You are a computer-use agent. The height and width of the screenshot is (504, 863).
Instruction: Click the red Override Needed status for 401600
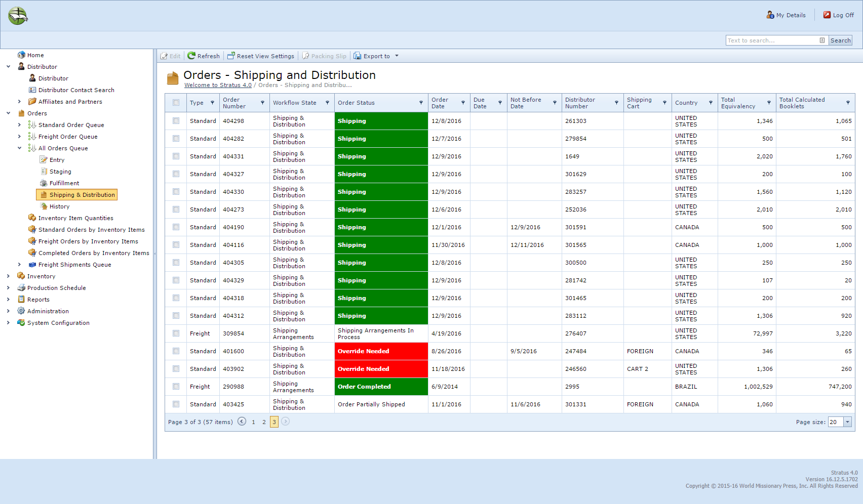pyautogui.click(x=381, y=351)
